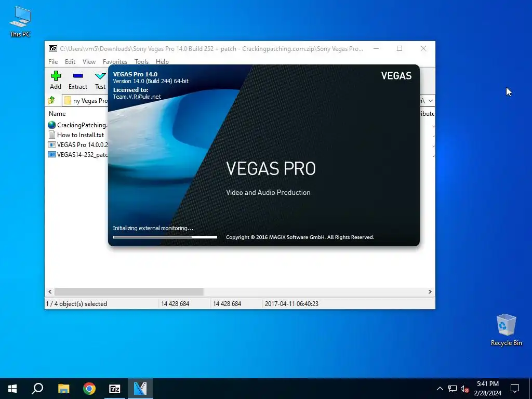Click the MAGIX copyright line on the splash
This screenshot has width=532, height=399.
point(300,237)
